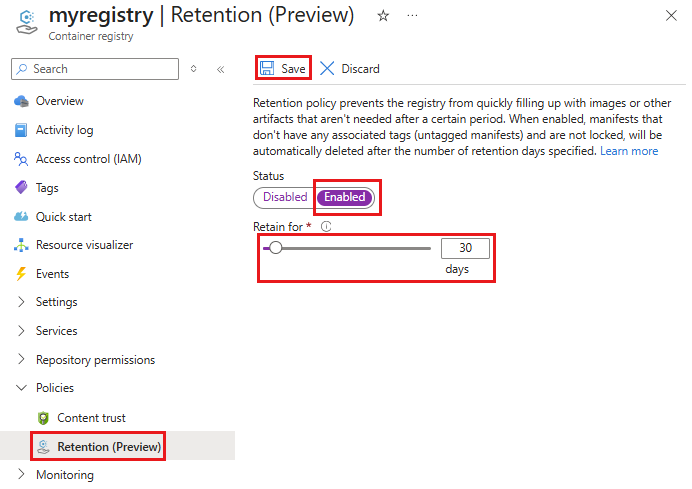Click the Save disk icon

tap(267, 68)
